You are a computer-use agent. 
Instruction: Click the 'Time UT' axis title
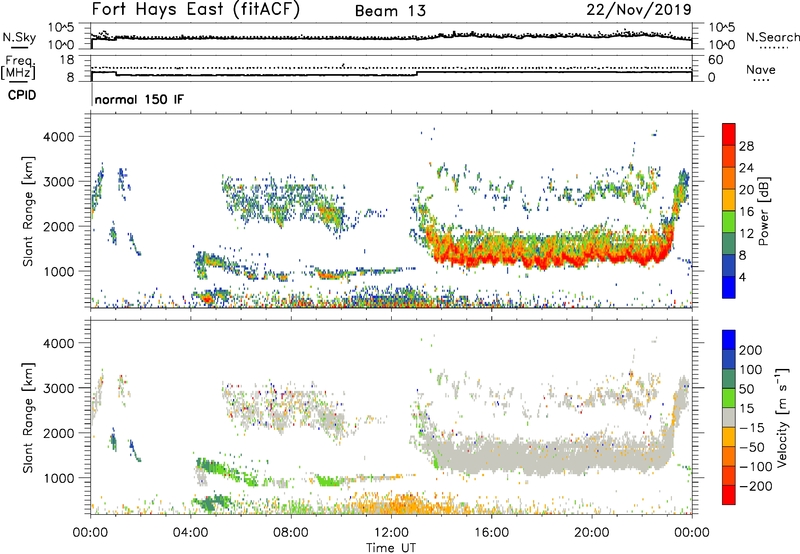pos(391,548)
